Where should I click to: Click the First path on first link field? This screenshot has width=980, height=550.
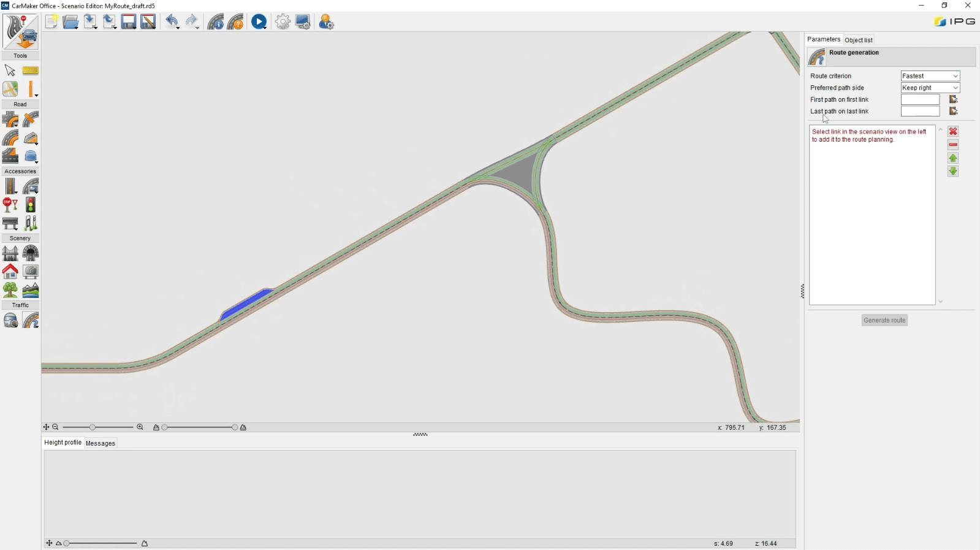click(921, 99)
